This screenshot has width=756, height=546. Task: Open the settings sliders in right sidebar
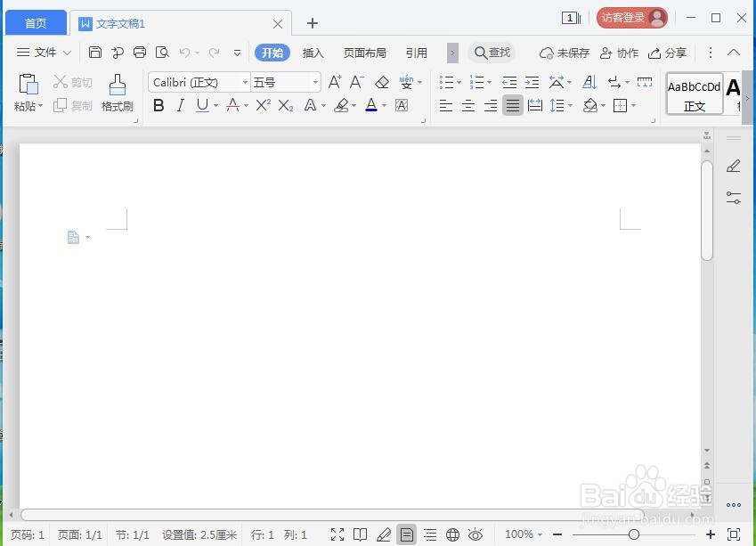click(x=734, y=197)
